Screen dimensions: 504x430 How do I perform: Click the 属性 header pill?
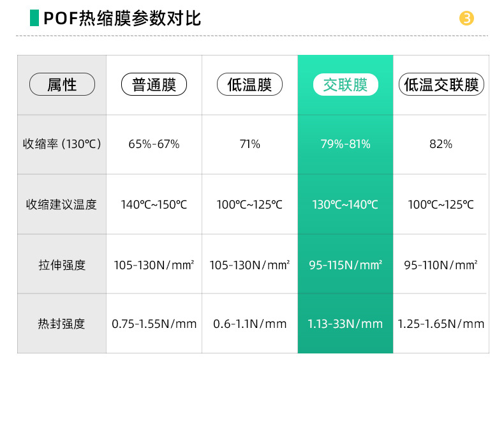coord(62,84)
